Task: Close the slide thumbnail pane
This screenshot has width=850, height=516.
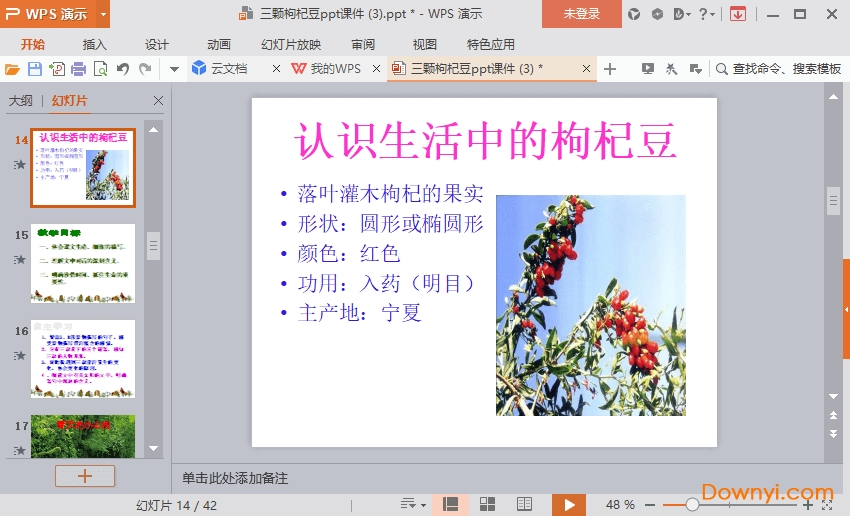Action: (158, 101)
